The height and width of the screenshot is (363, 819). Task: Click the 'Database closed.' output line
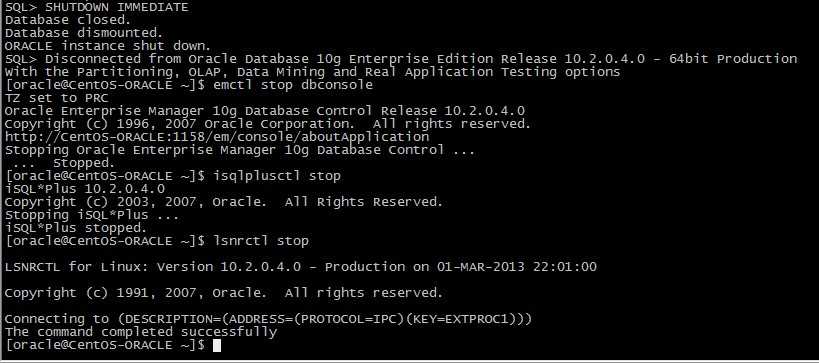(69, 20)
